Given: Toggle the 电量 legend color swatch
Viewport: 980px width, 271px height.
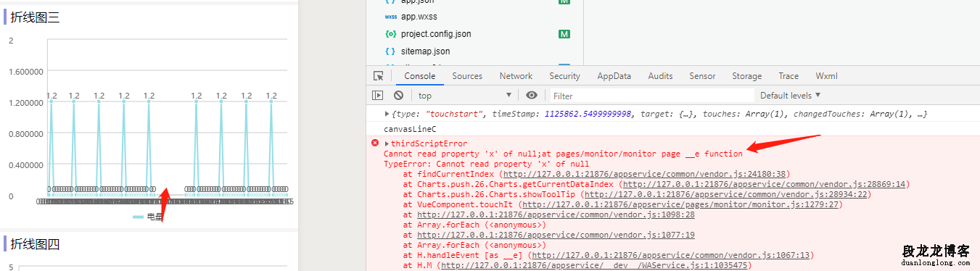Looking at the screenshot, I should 138,217.
